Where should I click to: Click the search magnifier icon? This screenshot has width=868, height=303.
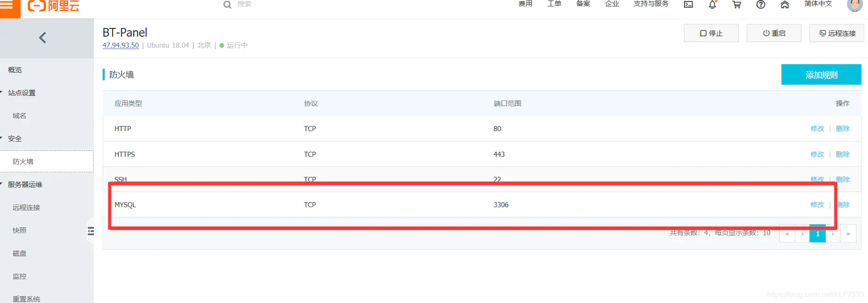pos(227,5)
